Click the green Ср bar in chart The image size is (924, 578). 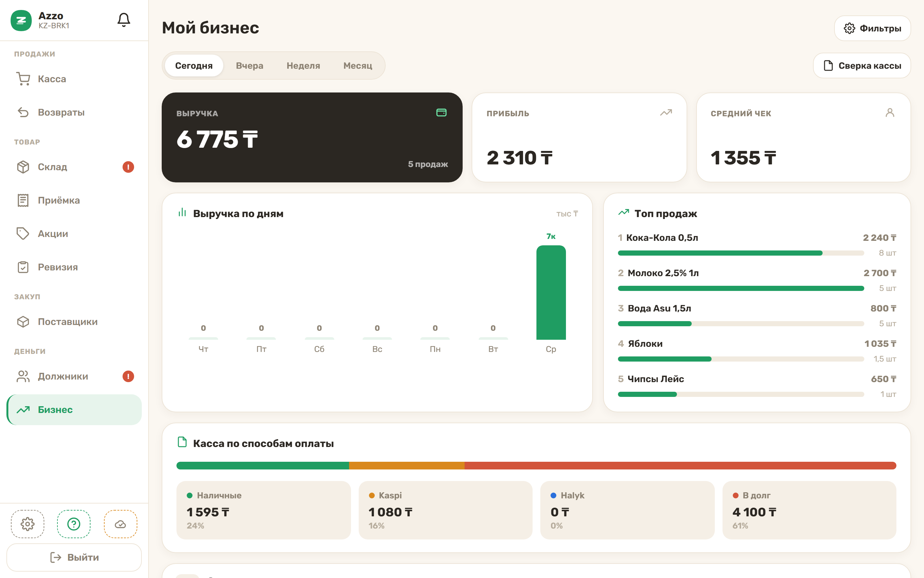coord(551,293)
